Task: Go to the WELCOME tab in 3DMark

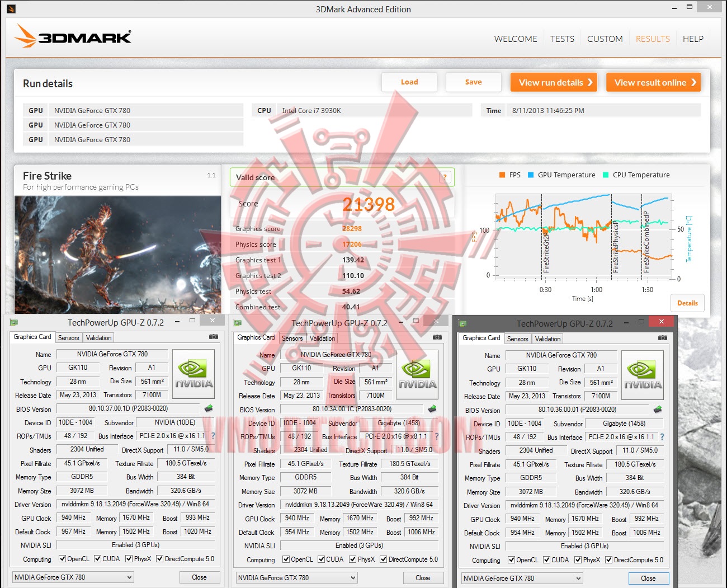Action: pos(516,39)
